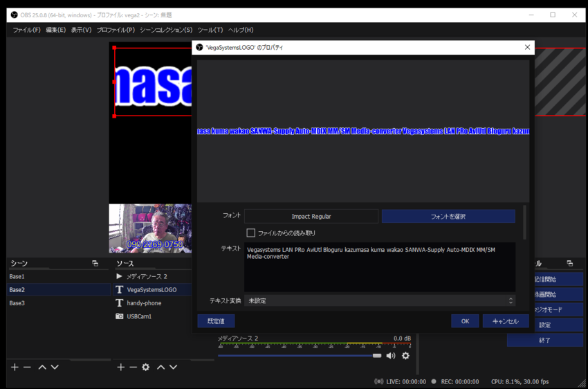Click the テキスト input area
The image size is (588, 389).
point(380,267)
